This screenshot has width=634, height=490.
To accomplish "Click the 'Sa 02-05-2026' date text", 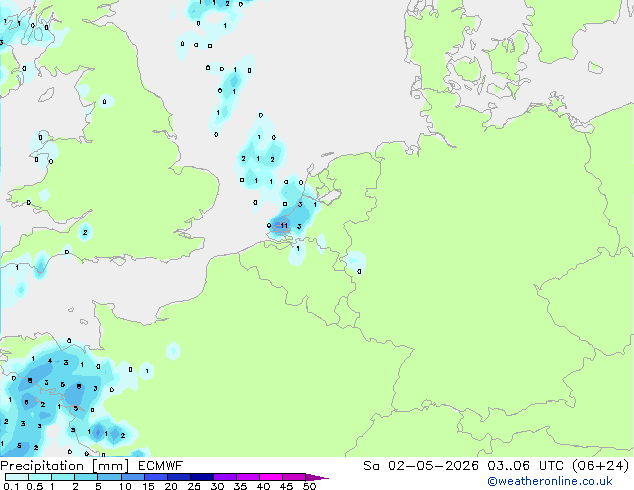I will 421,466.
